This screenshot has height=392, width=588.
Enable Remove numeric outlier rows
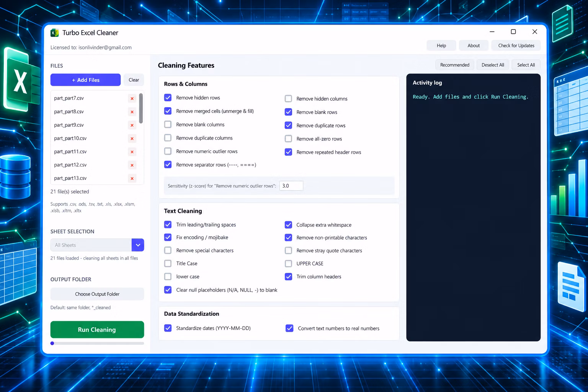coord(168,151)
